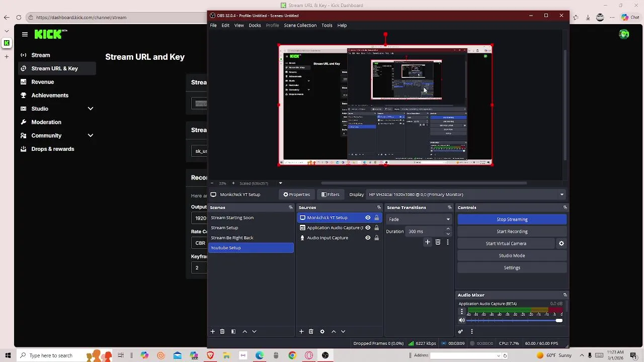This screenshot has height=362, width=644.
Task: Open Google Chrome from the taskbar
Action: tap(292, 355)
